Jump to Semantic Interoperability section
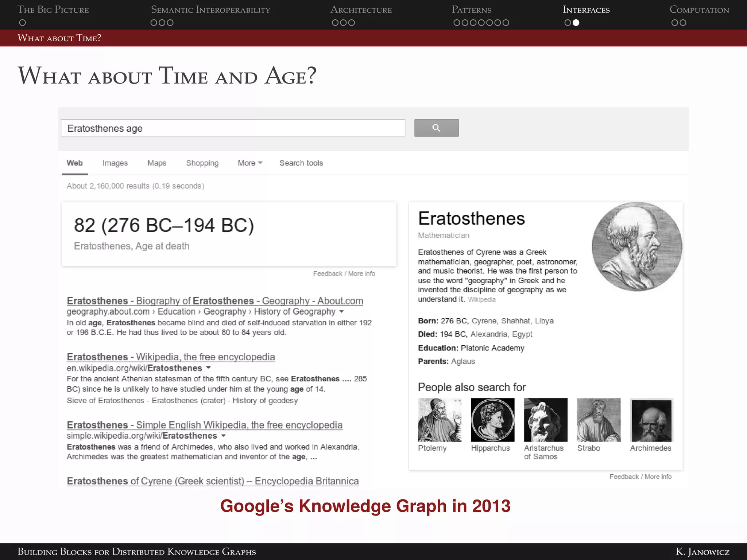The image size is (747, 560). point(210,9)
